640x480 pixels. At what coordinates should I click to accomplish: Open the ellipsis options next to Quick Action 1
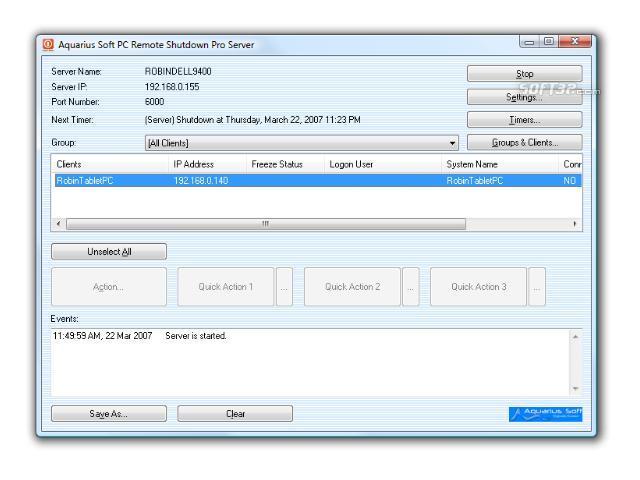(284, 287)
